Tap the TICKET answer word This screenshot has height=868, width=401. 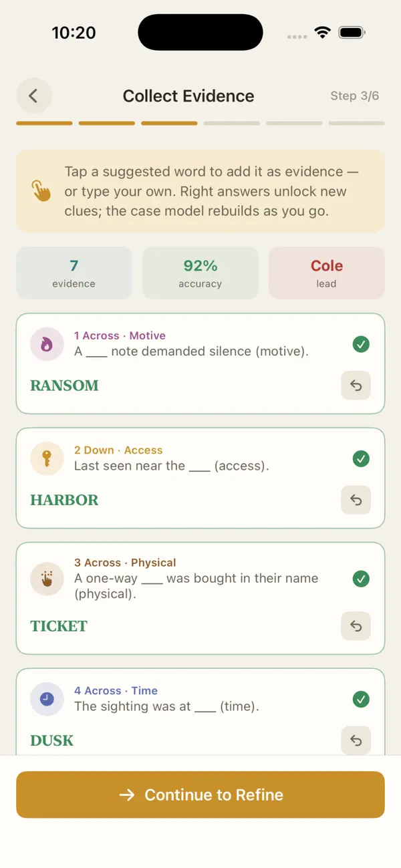pyautogui.click(x=59, y=626)
